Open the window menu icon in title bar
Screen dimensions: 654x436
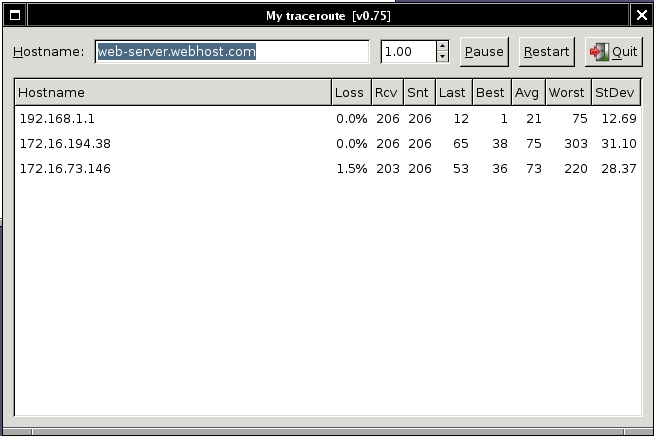[x=15, y=15]
